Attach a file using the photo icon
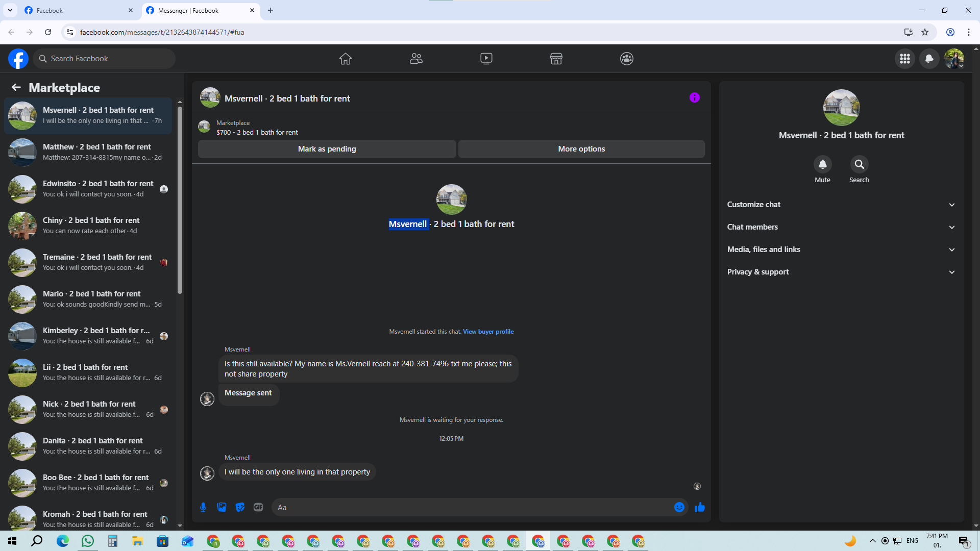This screenshot has width=980, height=551. coord(222,507)
